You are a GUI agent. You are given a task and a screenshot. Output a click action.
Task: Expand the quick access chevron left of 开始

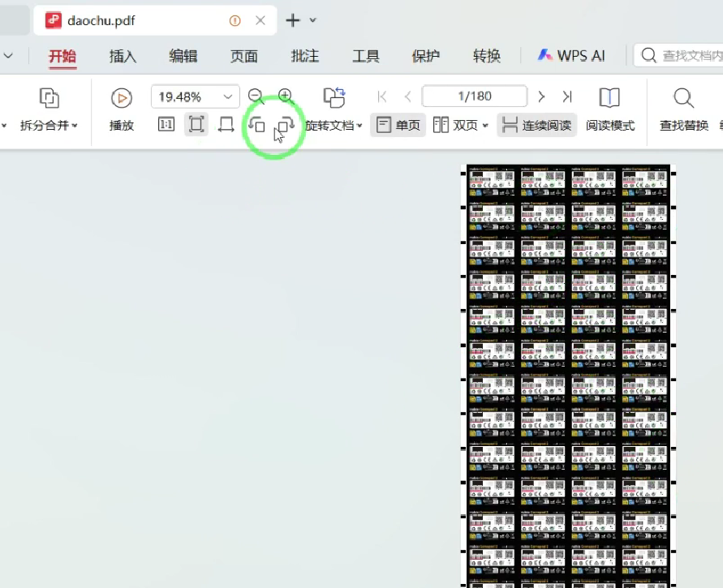(x=8, y=56)
